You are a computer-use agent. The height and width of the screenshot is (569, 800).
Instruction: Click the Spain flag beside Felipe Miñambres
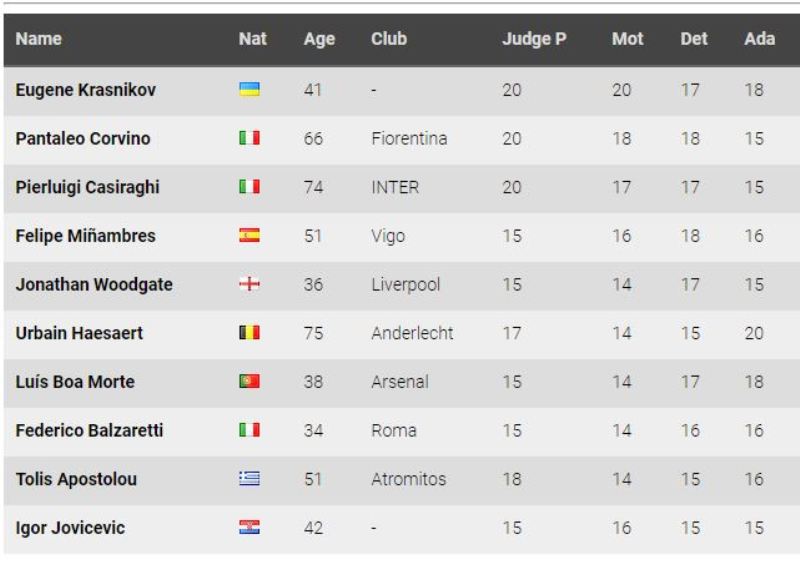click(250, 236)
